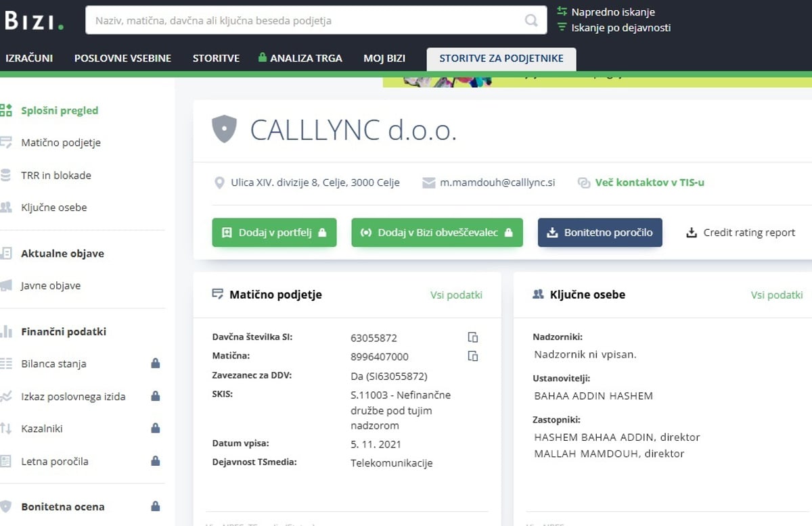Viewport: 812px width, 526px height.
Task: Open Napredno iskanje advanced search
Action: coord(612,11)
